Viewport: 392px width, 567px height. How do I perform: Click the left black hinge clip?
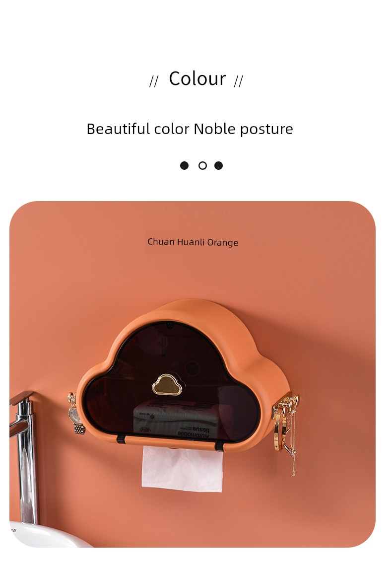pos(121,440)
